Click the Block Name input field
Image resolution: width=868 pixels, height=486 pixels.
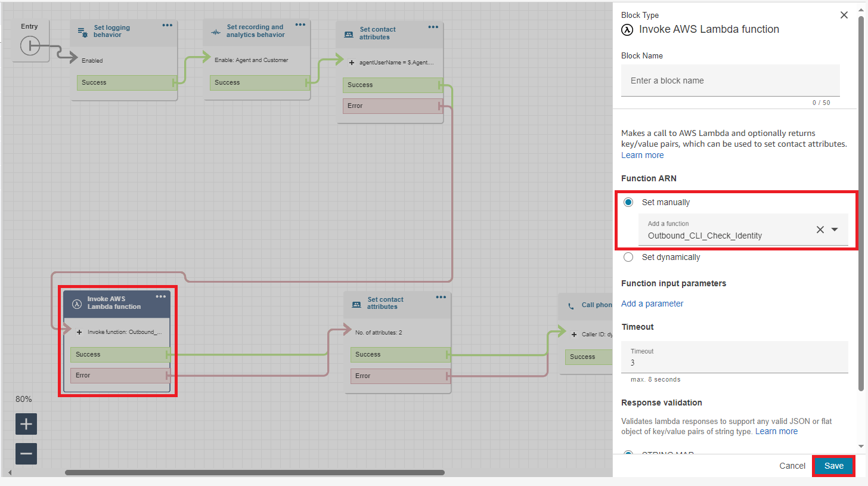click(730, 81)
